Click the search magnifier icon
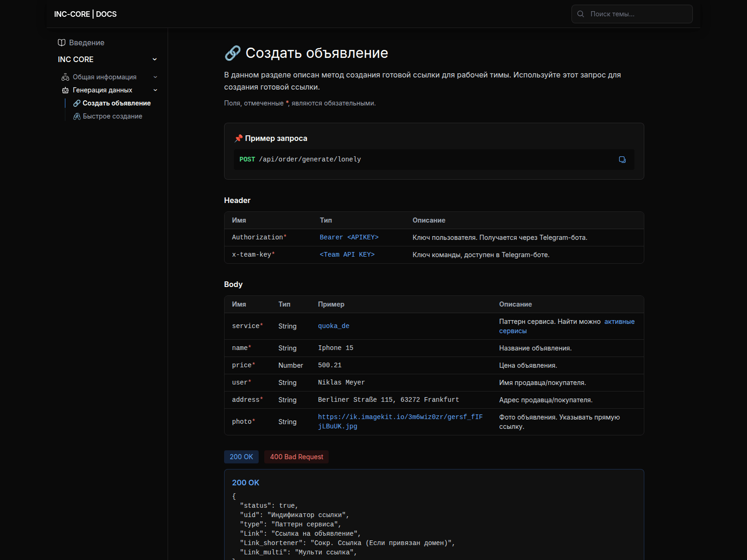 coord(580,14)
